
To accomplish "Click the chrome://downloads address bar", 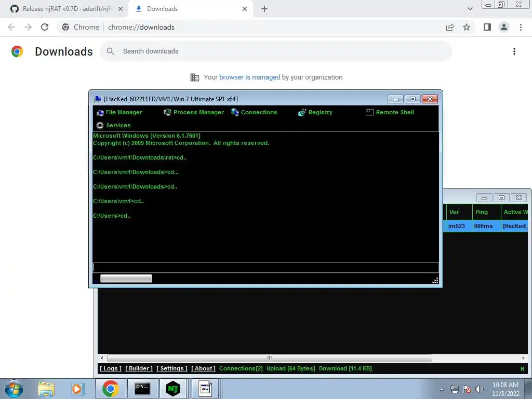I will (x=141, y=27).
